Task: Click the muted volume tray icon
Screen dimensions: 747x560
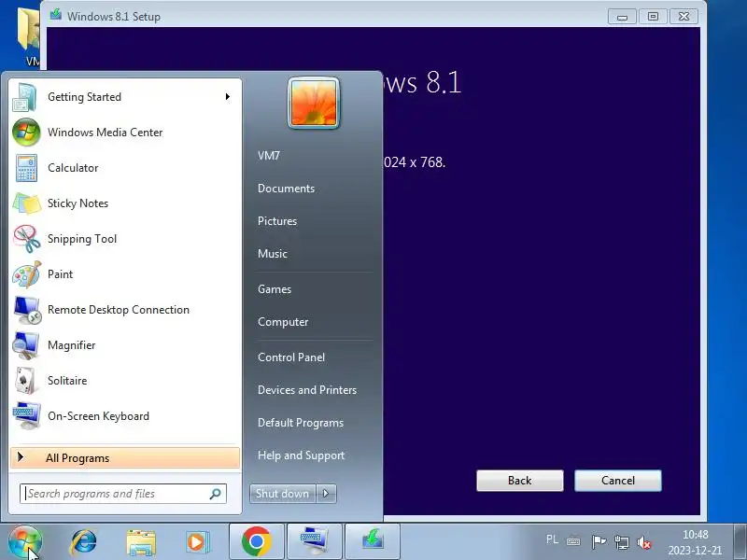Action: click(x=644, y=542)
